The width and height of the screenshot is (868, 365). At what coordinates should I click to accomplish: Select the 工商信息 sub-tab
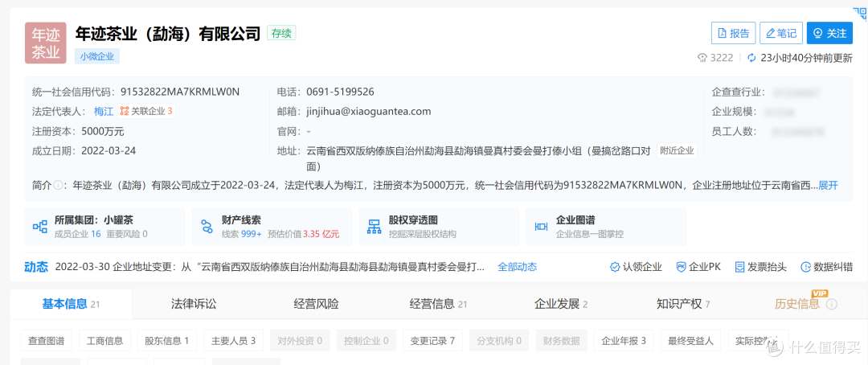[x=104, y=341]
